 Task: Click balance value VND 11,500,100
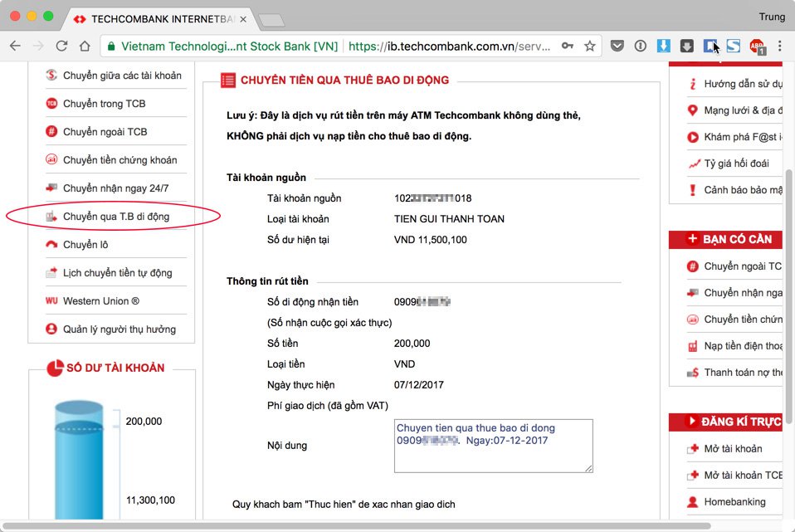431,240
